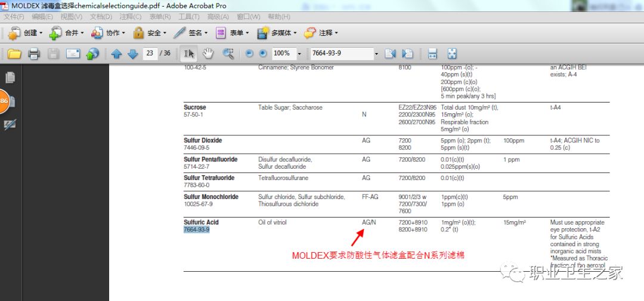Open the 视图(V) menu
Screen dimensions: 644x301
71,17
